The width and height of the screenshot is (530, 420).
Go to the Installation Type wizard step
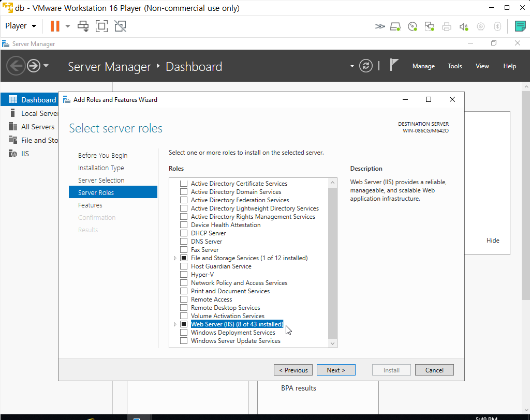[101, 168]
